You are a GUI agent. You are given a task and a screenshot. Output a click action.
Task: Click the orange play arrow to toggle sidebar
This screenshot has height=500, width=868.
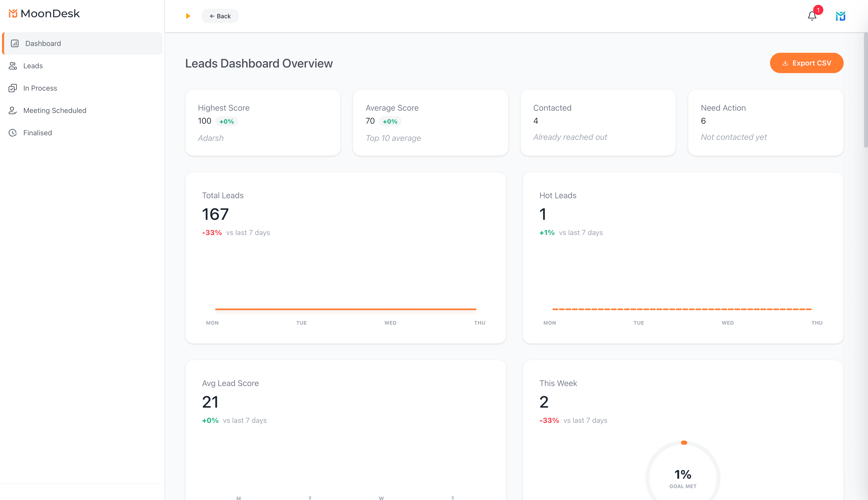(x=188, y=16)
